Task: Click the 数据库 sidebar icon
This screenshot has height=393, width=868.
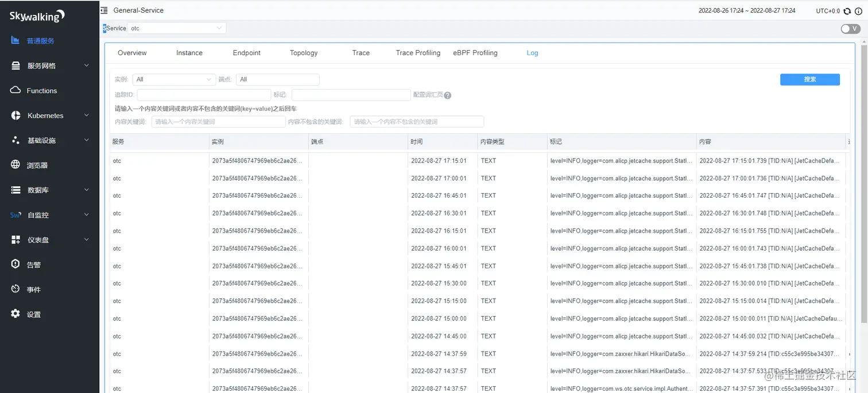Action: pyautogui.click(x=15, y=190)
